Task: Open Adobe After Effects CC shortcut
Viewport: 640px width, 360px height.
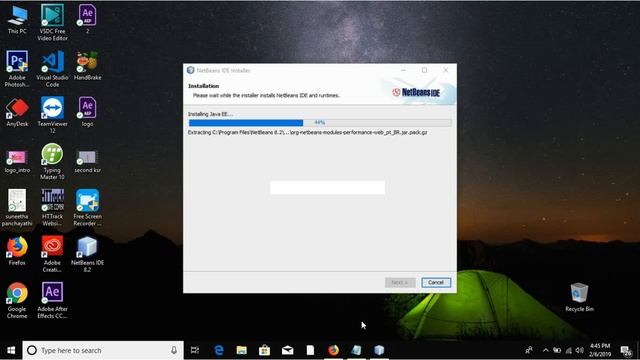Action: (52, 300)
